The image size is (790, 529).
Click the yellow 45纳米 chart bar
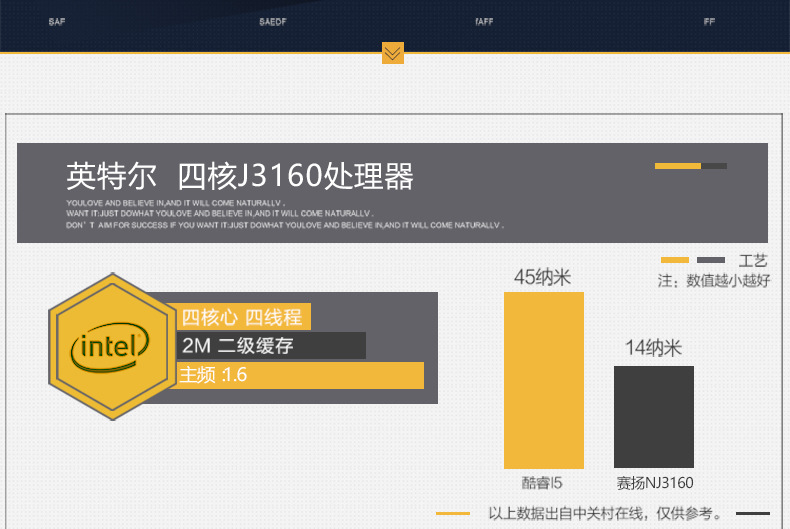(x=544, y=380)
